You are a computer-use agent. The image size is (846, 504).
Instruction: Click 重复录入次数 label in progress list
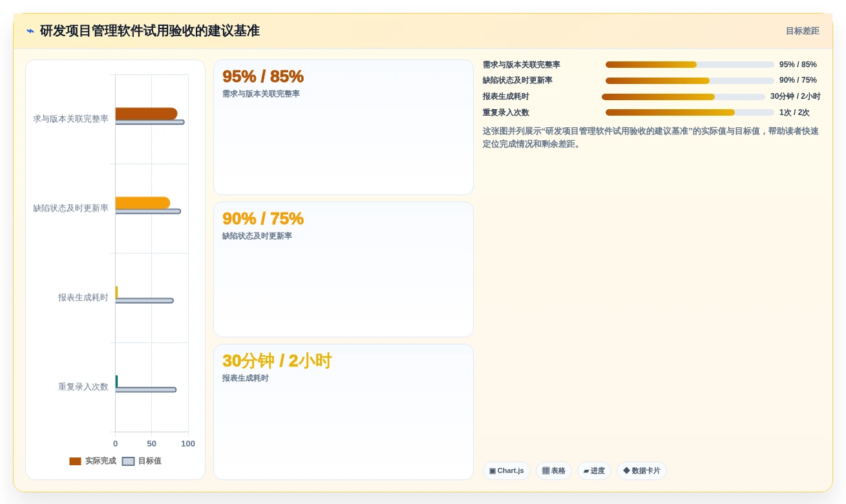pyautogui.click(x=506, y=112)
